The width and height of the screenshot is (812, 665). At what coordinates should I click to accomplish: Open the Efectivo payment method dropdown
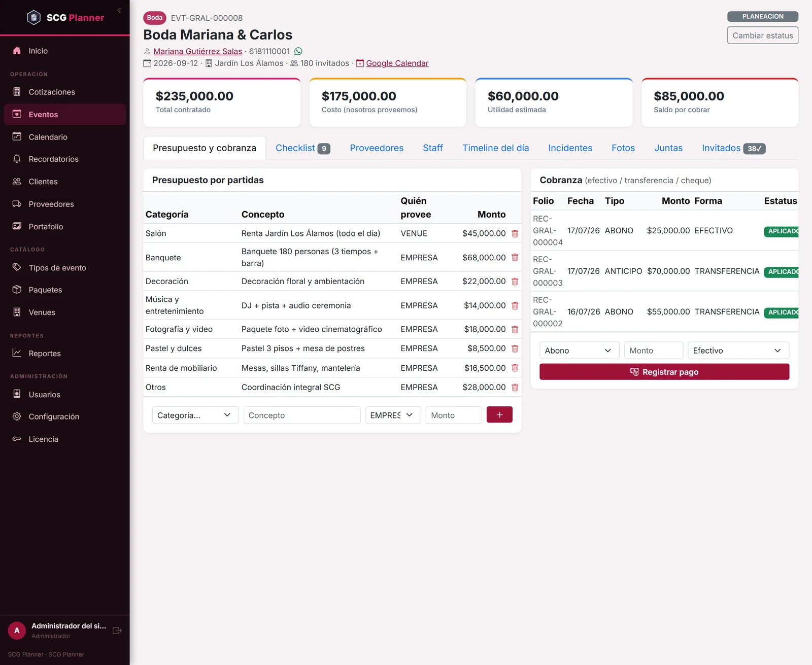tap(738, 351)
